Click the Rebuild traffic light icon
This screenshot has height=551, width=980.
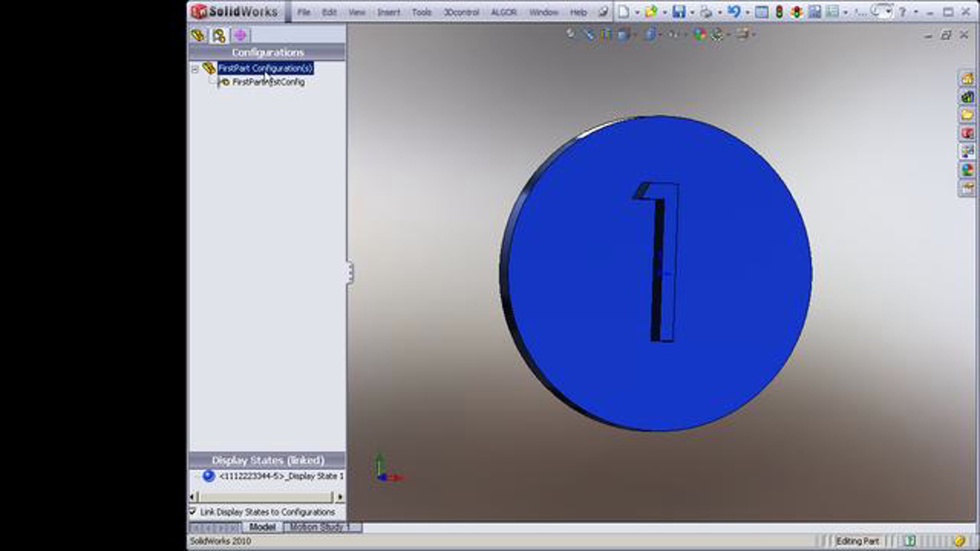pyautogui.click(x=779, y=12)
